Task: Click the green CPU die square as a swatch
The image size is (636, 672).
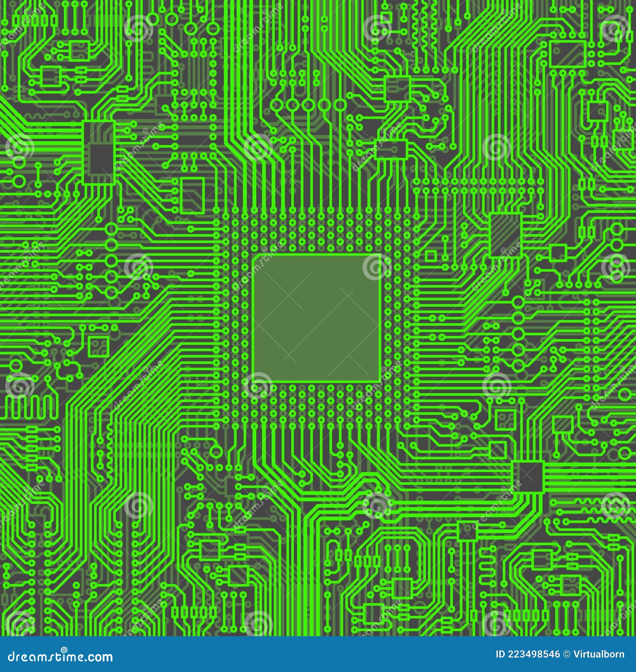Action: pyautogui.click(x=318, y=318)
